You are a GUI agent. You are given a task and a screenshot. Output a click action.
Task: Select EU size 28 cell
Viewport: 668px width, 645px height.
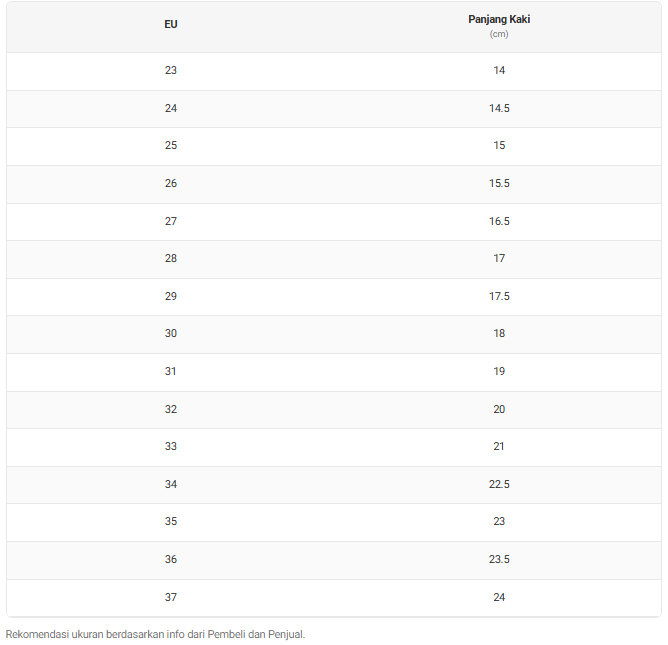click(171, 258)
